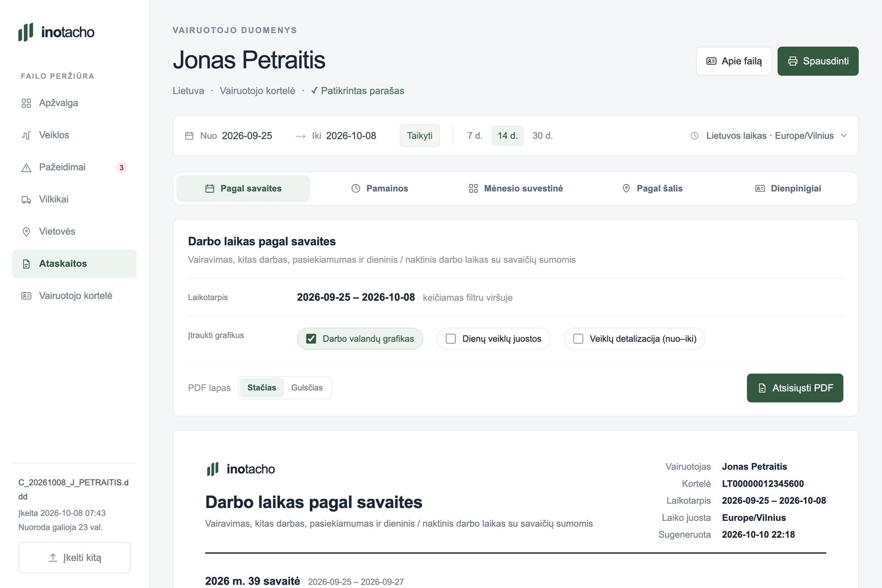This screenshot has height=588, width=882.
Task: Open Pagal šalis tab
Action: click(652, 188)
